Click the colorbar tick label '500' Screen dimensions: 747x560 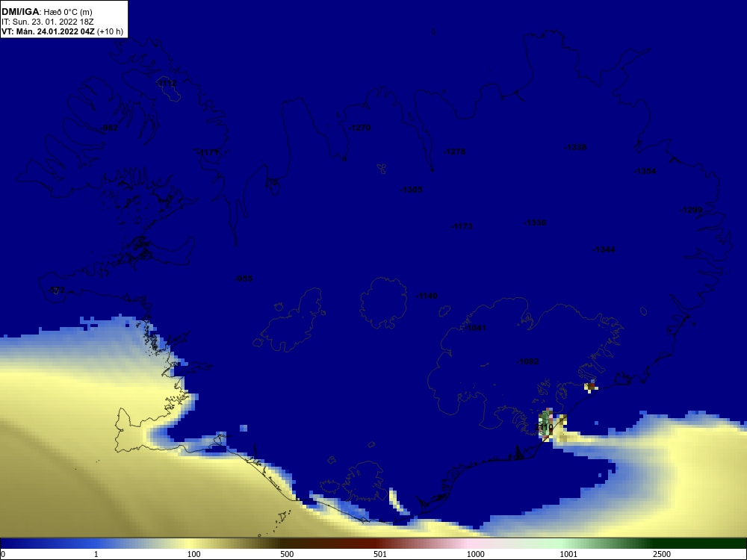(x=287, y=554)
